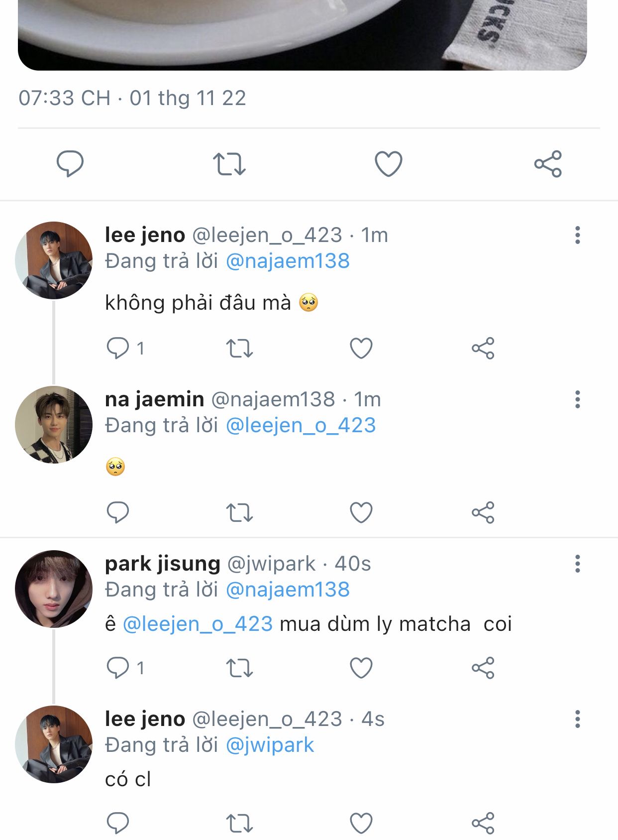618x840 pixels.
Task: Reply to the main tweet via comment icon
Action: pos(70,164)
